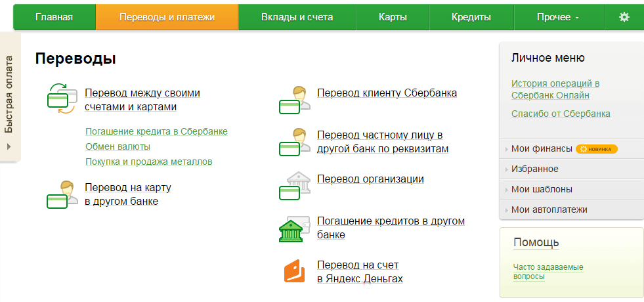Open the Перевод организации link

(370, 179)
